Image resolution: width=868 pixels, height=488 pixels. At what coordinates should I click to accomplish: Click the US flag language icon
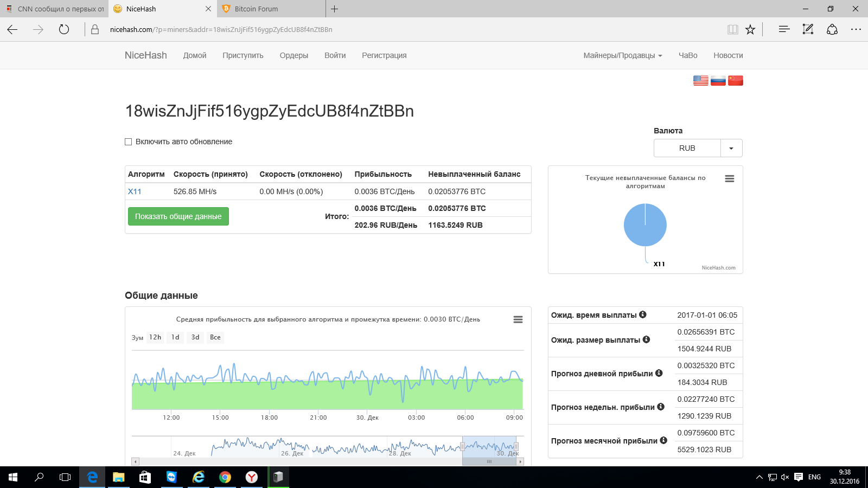coord(700,81)
